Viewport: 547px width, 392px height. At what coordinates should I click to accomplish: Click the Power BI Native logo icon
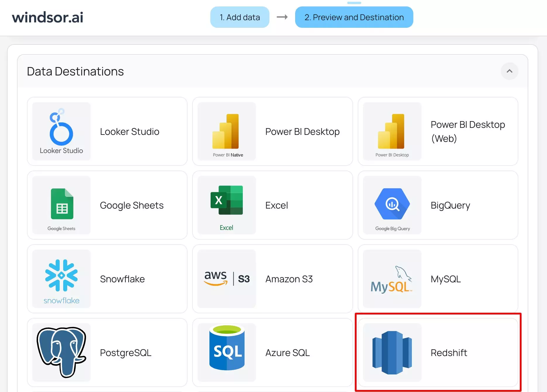click(227, 131)
